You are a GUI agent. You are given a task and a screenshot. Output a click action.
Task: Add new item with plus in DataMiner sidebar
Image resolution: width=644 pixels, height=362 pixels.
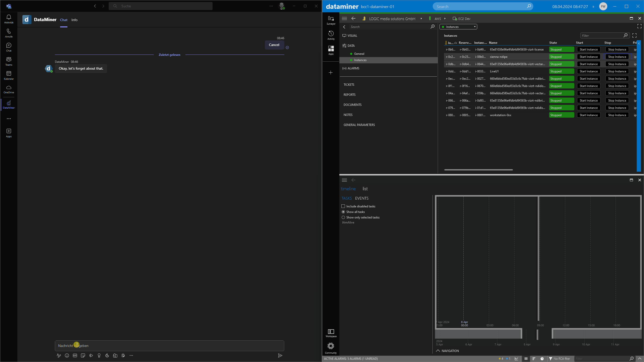pos(331,73)
